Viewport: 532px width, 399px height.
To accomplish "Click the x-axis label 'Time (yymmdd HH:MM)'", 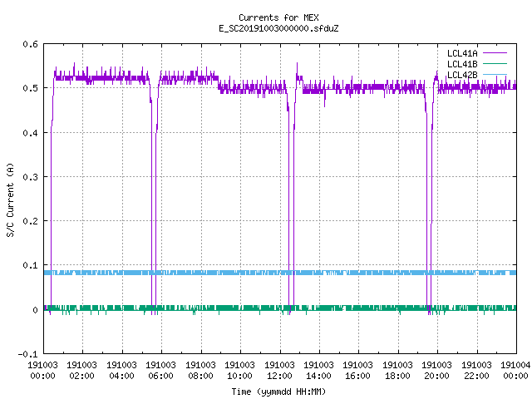I will pos(278,392).
